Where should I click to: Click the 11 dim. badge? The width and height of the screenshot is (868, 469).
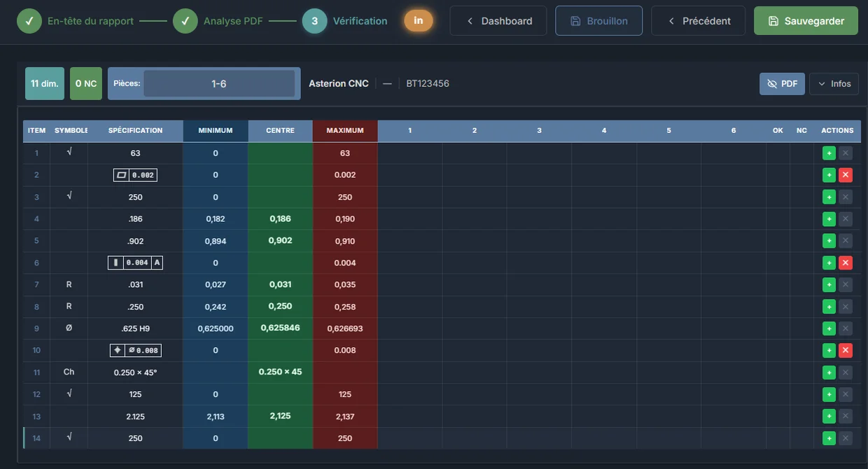45,83
